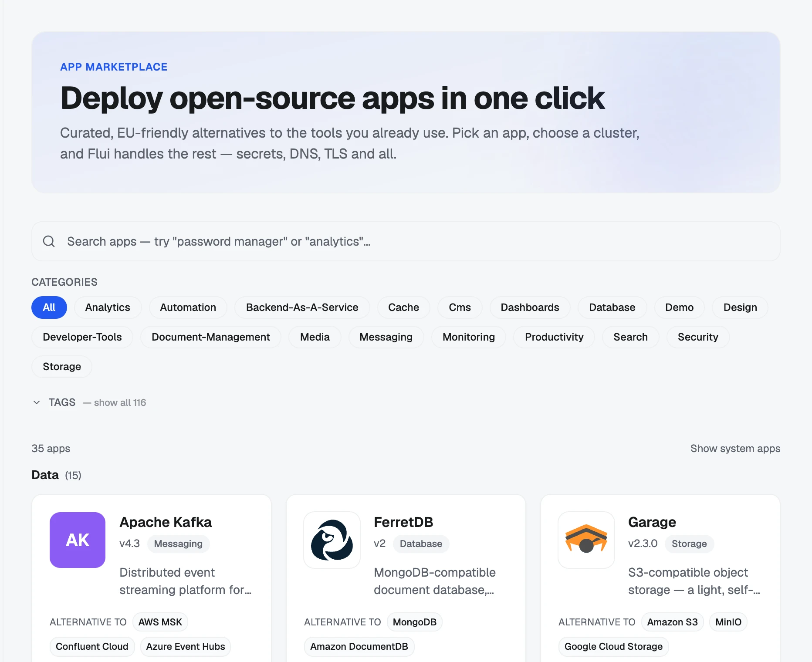Click the AWS MSK alternative chip
The width and height of the screenshot is (812, 662).
click(160, 622)
